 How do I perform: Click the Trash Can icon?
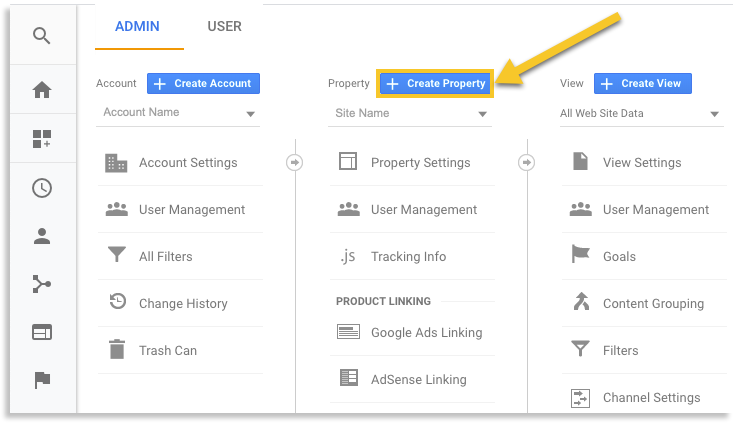[x=117, y=350]
